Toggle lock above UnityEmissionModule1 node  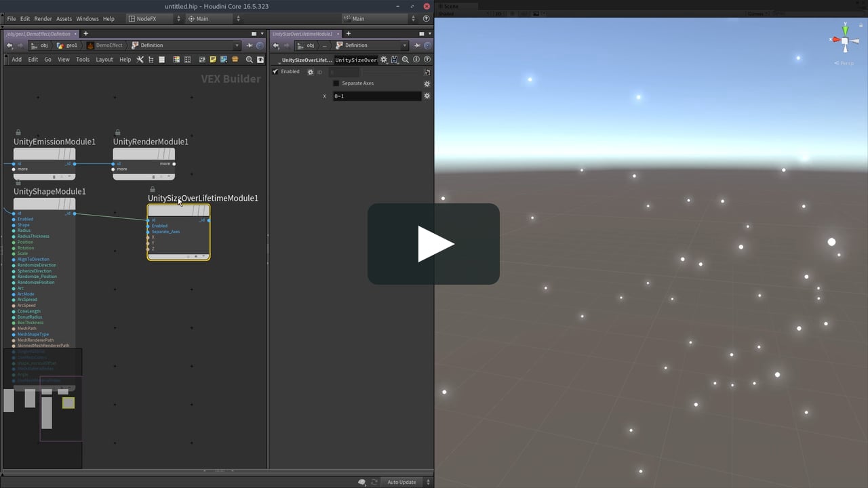18,133
